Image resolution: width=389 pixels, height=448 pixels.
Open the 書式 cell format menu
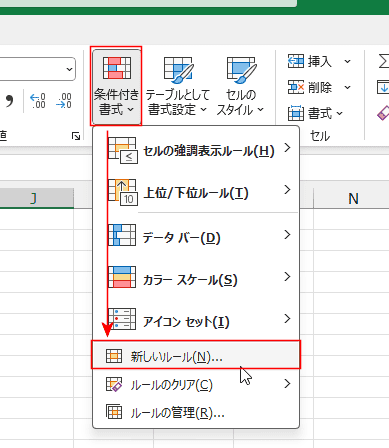[315, 113]
